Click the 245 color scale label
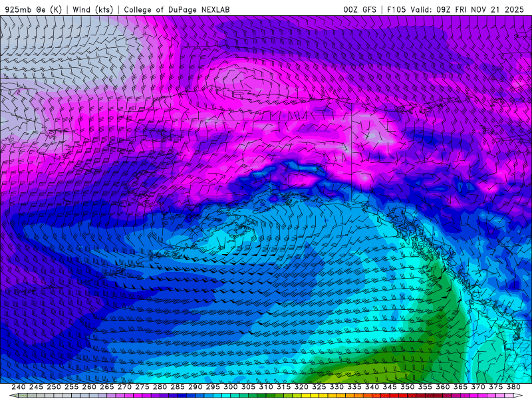The width and height of the screenshot is (532, 399). click(36, 387)
